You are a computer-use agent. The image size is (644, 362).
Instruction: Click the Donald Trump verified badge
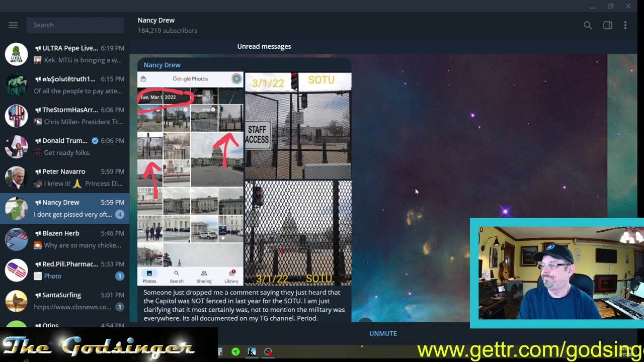tap(95, 141)
